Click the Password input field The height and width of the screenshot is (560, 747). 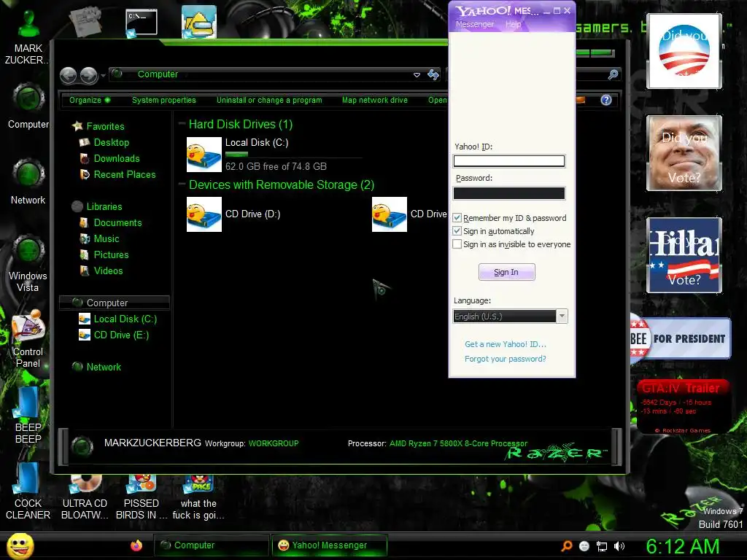click(x=508, y=192)
